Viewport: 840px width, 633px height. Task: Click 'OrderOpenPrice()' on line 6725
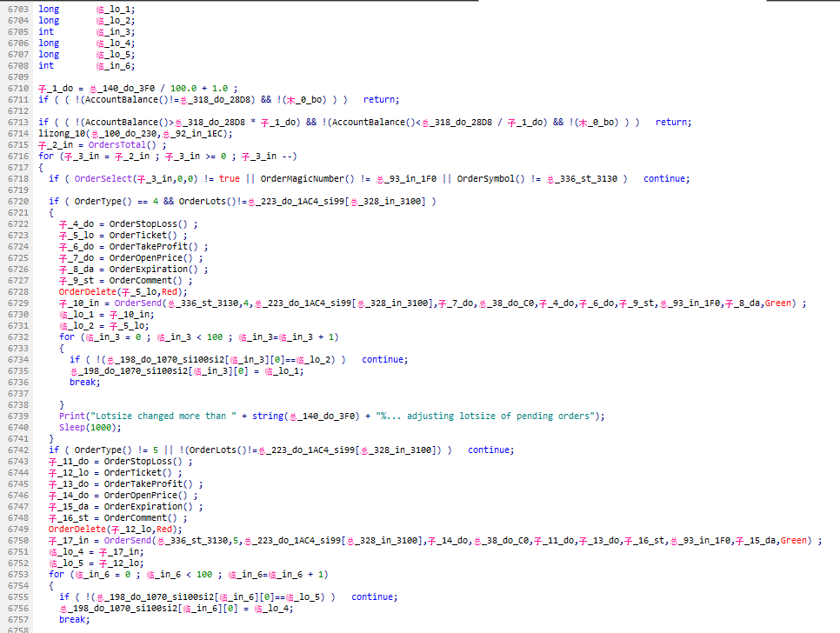(151, 258)
